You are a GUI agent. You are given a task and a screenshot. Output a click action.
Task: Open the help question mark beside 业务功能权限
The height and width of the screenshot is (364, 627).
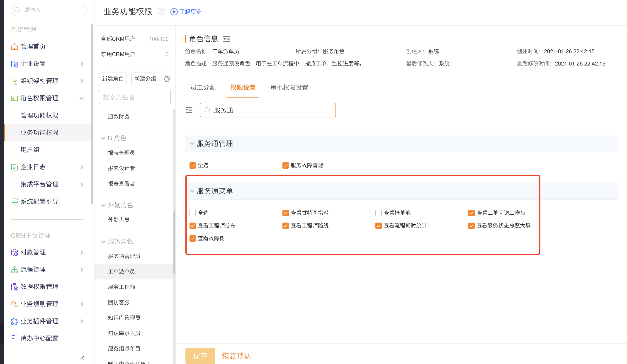click(161, 11)
